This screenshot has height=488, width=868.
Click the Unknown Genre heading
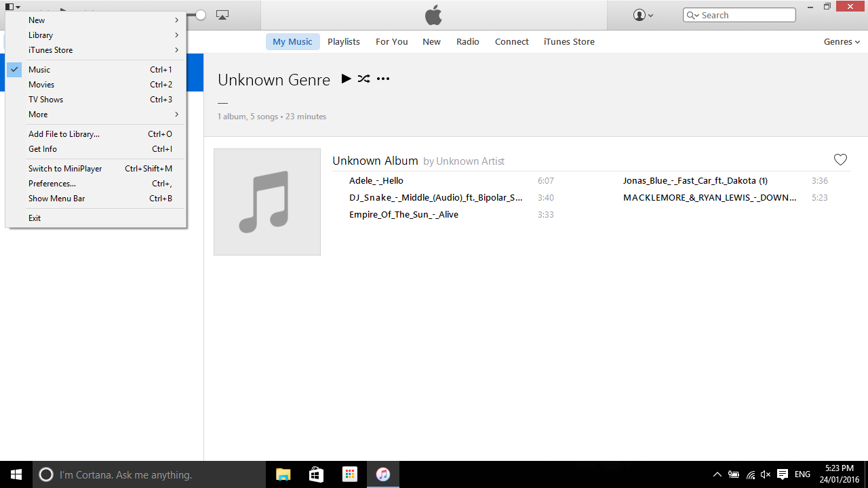[274, 79]
